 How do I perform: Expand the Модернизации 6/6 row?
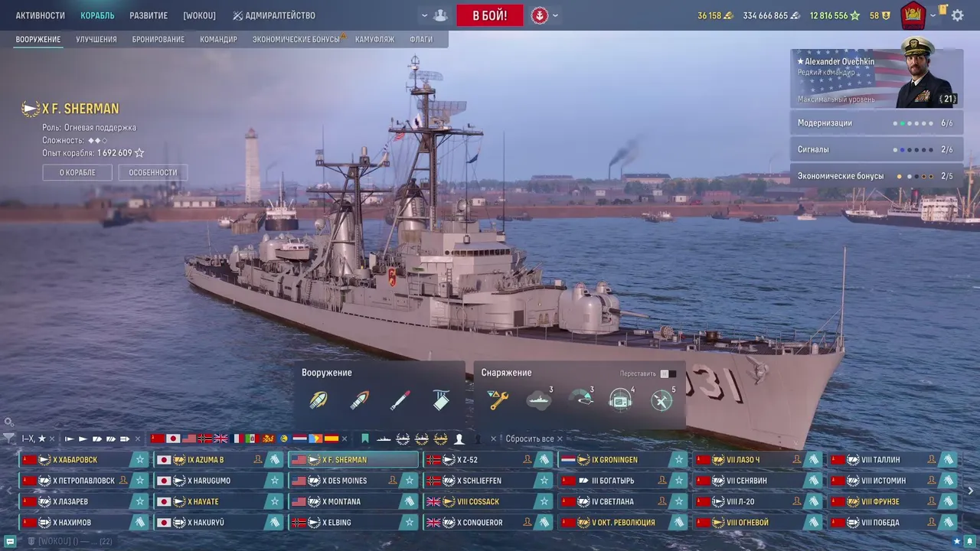coord(877,123)
